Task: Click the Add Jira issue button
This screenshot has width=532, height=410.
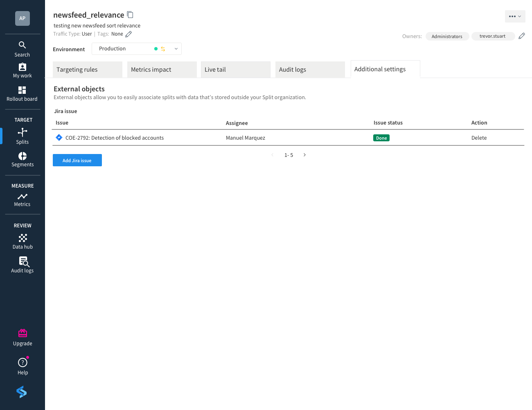Action: [x=77, y=160]
